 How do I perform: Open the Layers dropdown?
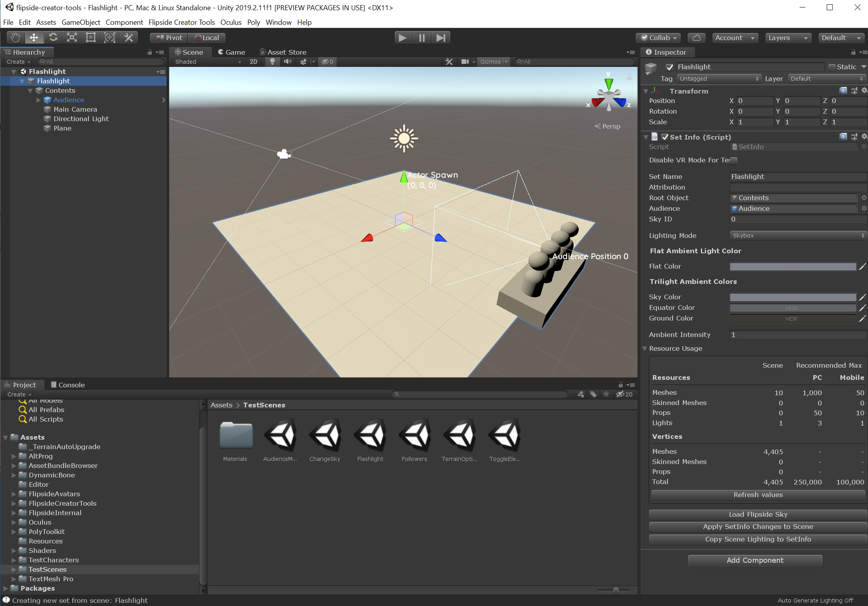click(x=788, y=38)
